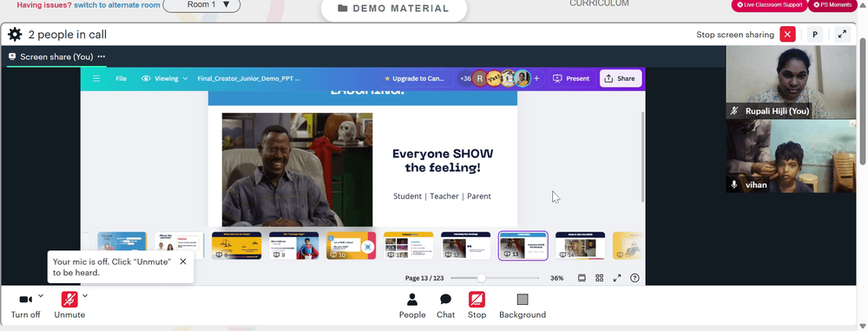The width and height of the screenshot is (868, 331).
Task: Unmute the microphone
Action: [x=69, y=306]
